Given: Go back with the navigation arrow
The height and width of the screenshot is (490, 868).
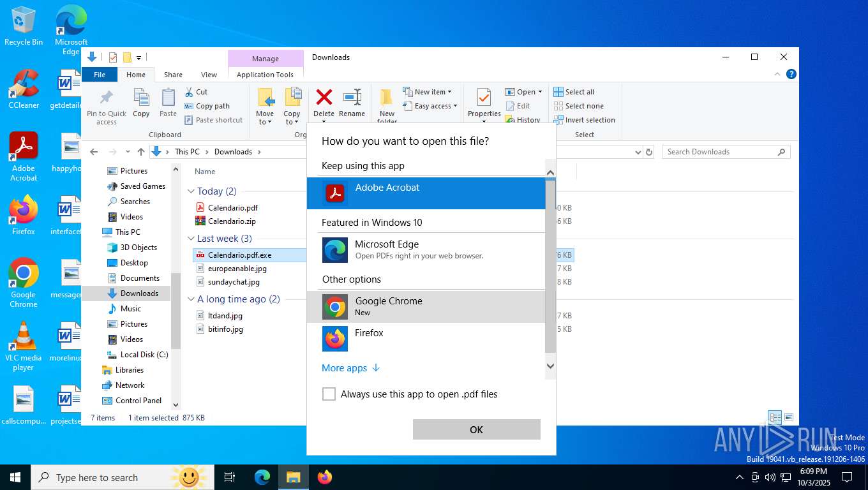Looking at the screenshot, I should tap(94, 152).
